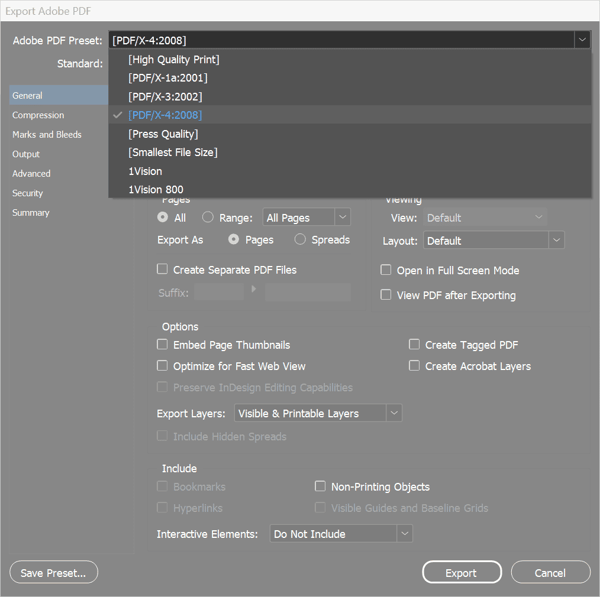The image size is (600, 597).
Task: Click the Suffix arrow icon
Action: coord(253,289)
